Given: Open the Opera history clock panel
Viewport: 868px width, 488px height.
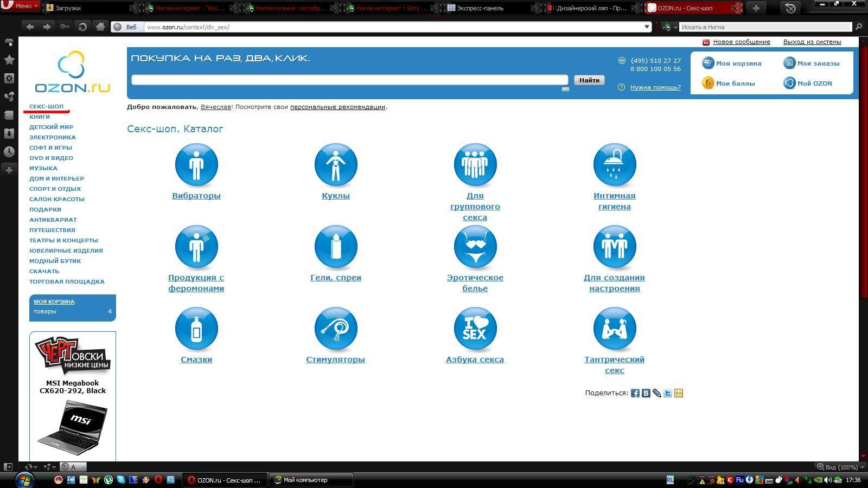Looking at the screenshot, I should pyautogui.click(x=9, y=152).
